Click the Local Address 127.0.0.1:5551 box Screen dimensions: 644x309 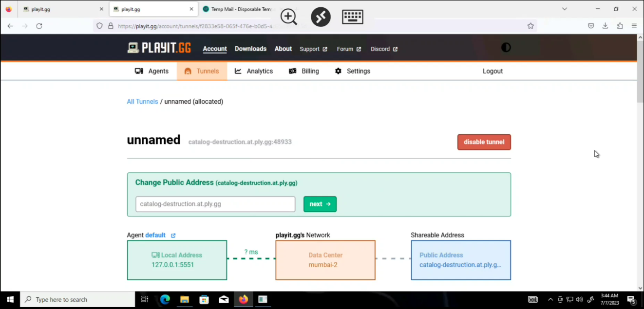(x=177, y=260)
